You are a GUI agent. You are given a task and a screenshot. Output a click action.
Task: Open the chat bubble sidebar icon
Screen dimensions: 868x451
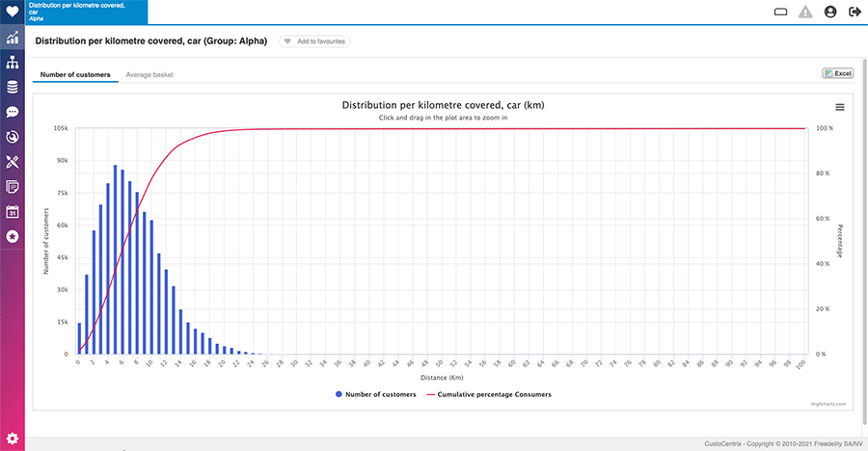[13, 112]
